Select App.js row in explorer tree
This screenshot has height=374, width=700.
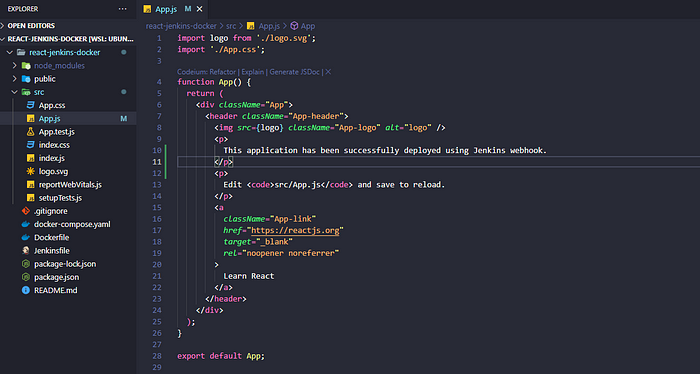(x=68, y=119)
